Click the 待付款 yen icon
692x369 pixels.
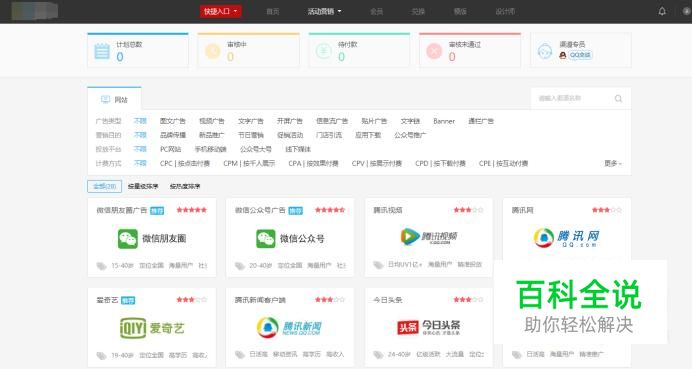point(324,51)
